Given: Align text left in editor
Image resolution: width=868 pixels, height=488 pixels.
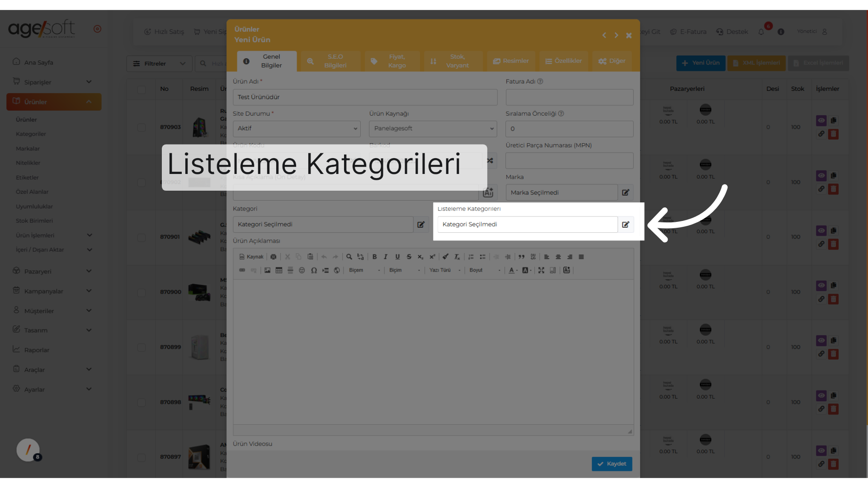Looking at the screenshot, I should [547, 257].
